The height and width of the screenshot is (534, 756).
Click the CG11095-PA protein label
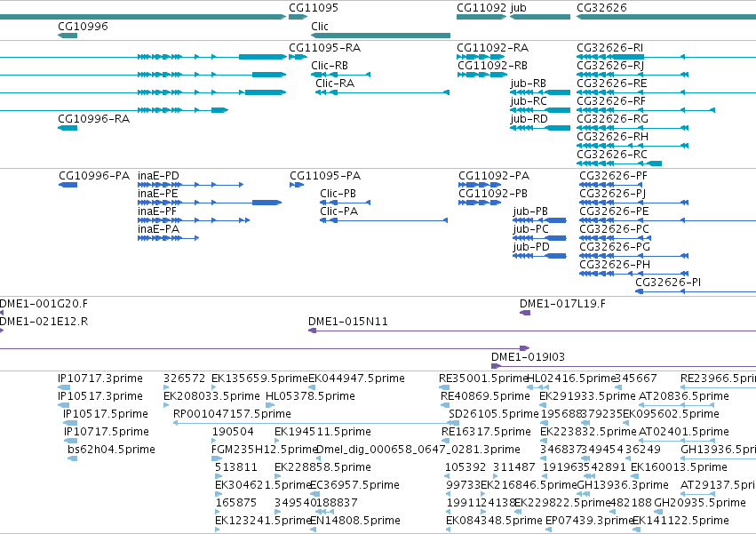(x=325, y=176)
